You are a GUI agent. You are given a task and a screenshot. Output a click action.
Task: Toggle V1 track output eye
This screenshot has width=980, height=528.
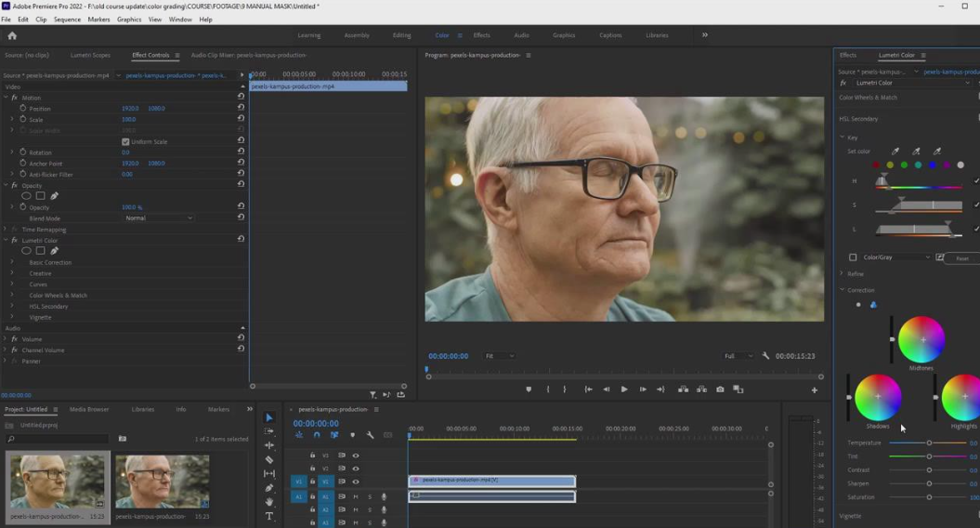356,482
